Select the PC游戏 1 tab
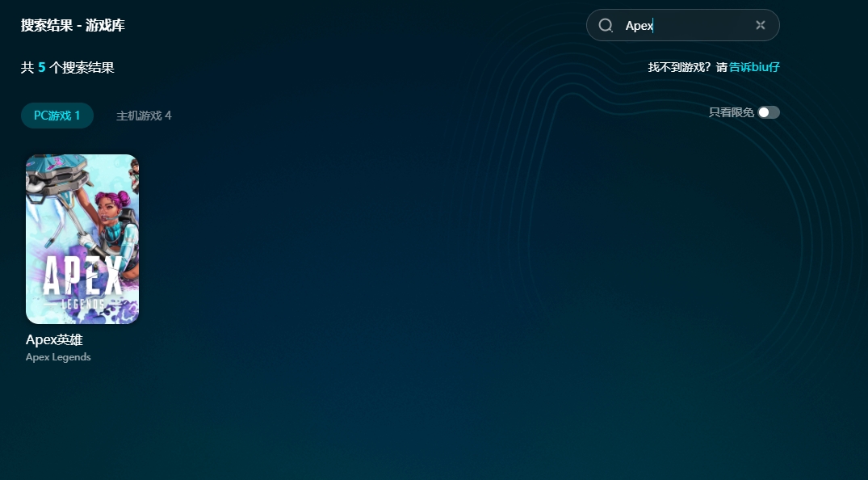868x480 pixels. (x=57, y=116)
